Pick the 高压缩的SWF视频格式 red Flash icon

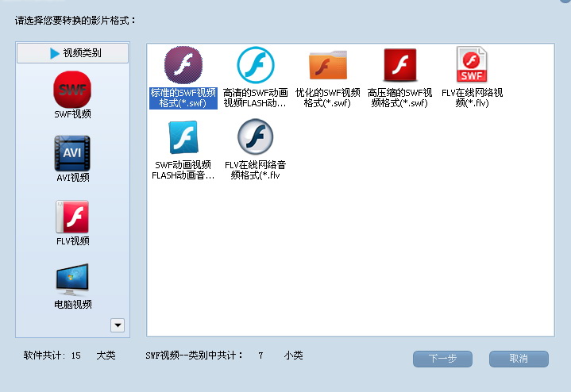click(x=400, y=64)
